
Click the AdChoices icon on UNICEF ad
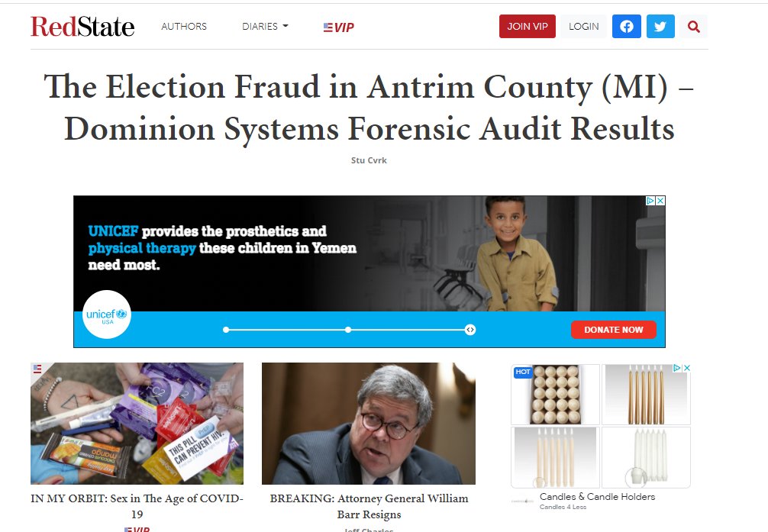tap(650, 201)
